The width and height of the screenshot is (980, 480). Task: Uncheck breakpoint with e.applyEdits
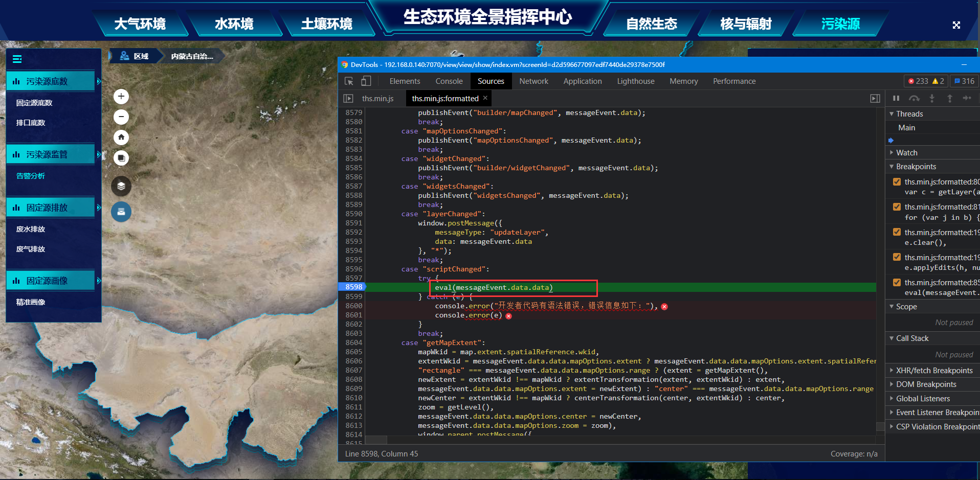pos(897,257)
